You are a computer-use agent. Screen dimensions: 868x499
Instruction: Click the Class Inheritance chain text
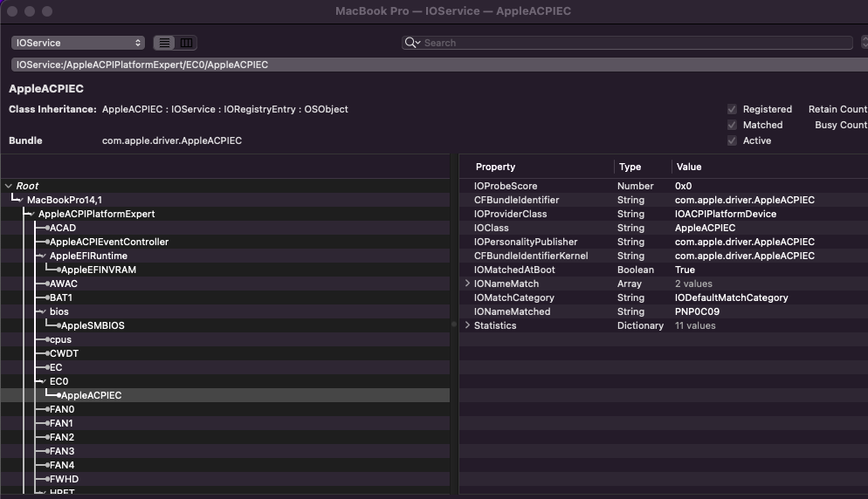pos(224,109)
